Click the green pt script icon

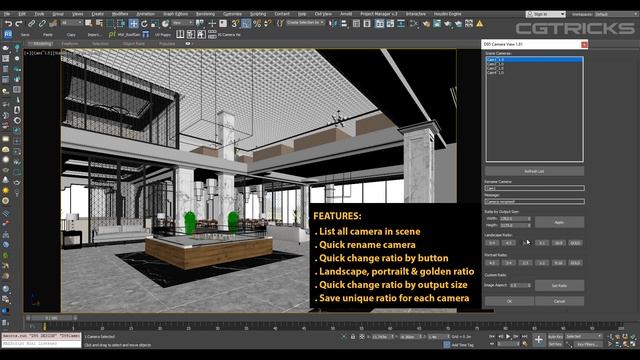point(112,35)
